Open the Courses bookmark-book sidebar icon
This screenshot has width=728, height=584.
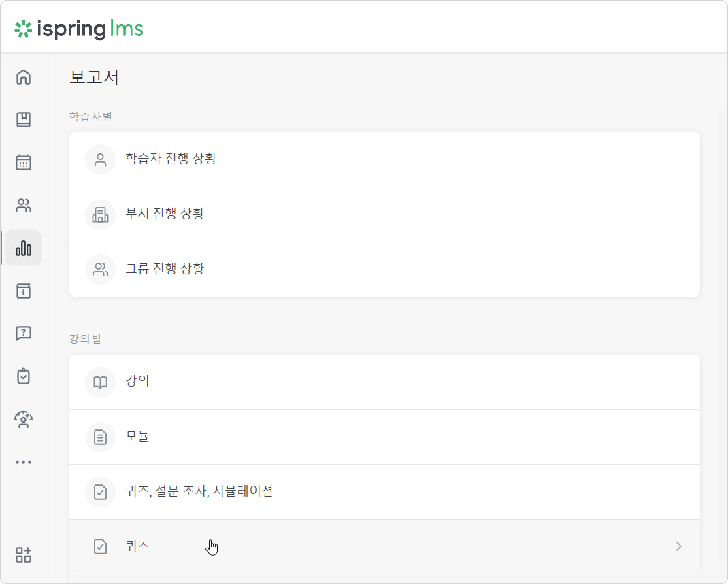click(x=23, y=120)
